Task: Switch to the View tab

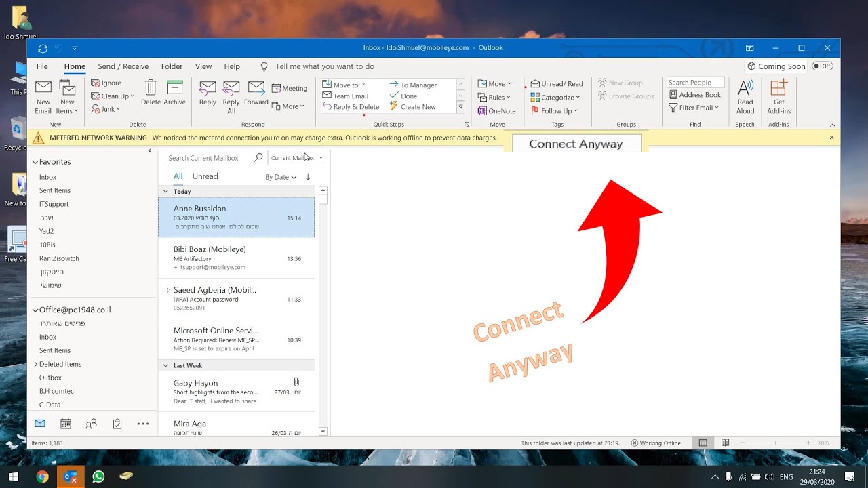Action: [203, 66]
